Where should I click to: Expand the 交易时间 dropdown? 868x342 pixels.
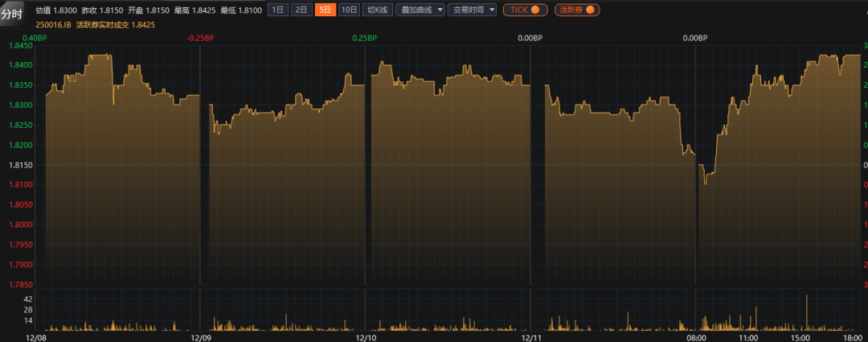pos(473,10)
